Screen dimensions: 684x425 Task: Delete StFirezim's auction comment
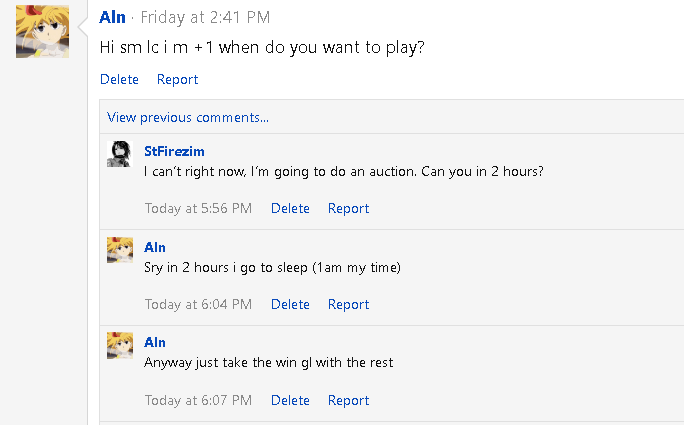[x=290, y=208]
